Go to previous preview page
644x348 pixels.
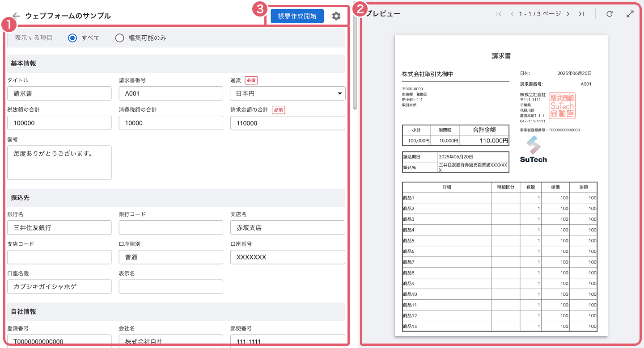pos(512,14)
